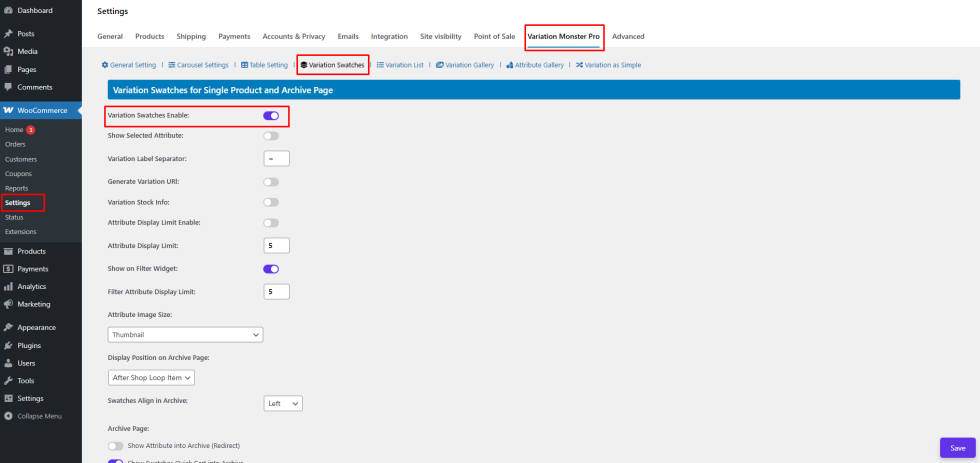Toggle Attribute Display Limit Enable switch

pos(271,222)
